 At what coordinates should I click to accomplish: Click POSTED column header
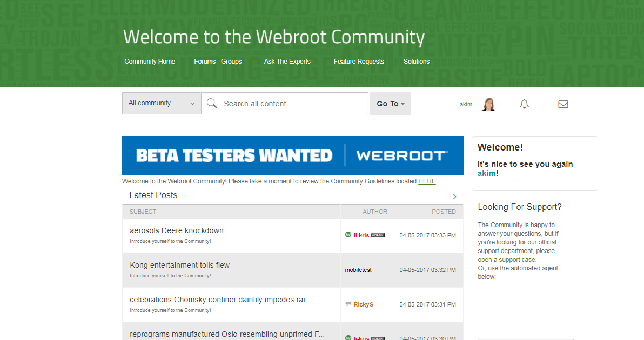coord(444,212)
